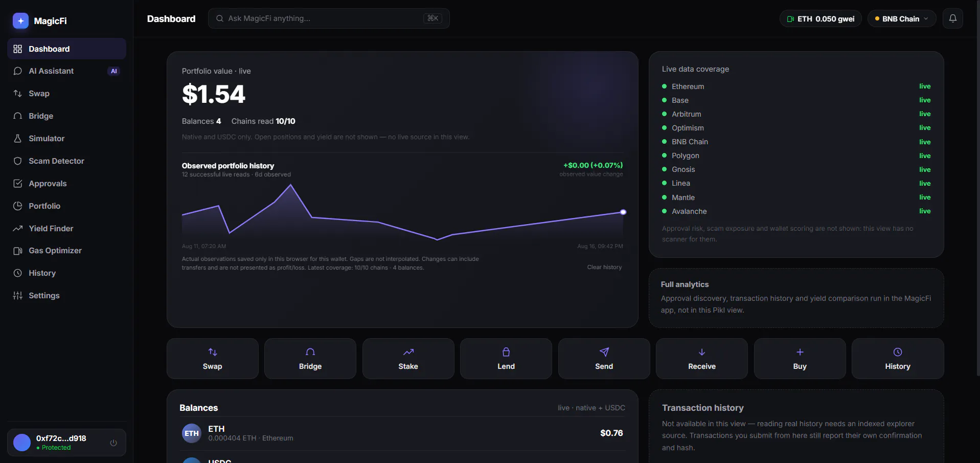Viewport: 980px width, 463px height.
Task: Click the search magnifier icon
Action: [x=220, y=18]
